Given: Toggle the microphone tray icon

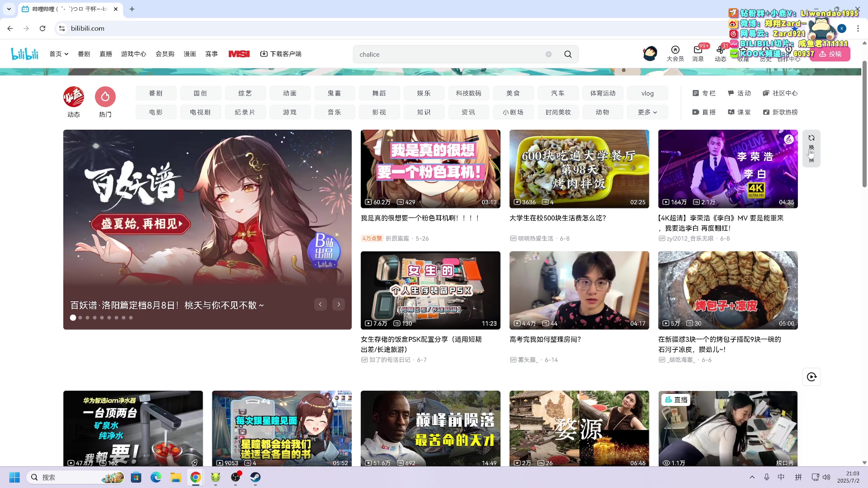Looking at the screenshot, I should tap(767, 477).
